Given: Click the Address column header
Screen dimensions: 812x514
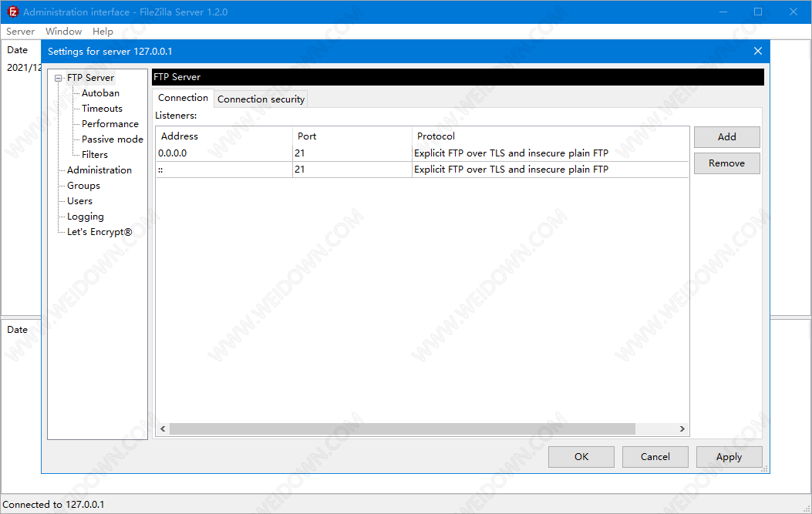Looking at the screenshot, I should (x=224, y=136).
